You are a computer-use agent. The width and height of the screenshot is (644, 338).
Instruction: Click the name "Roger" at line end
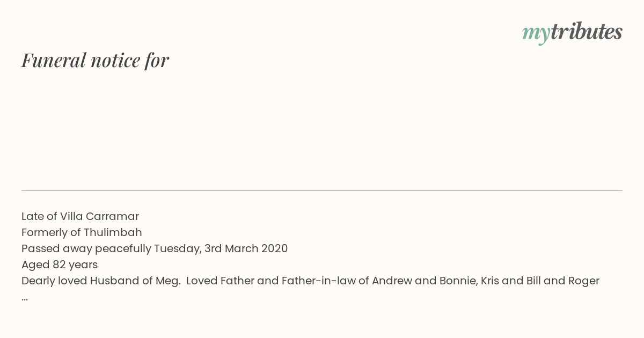583,281
